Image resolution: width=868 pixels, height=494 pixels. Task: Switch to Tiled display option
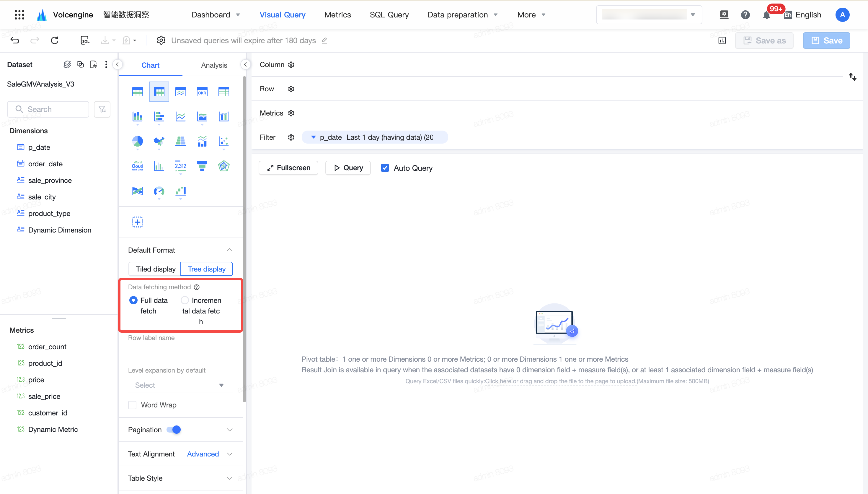pyautogui.click(x=155, y=269)
